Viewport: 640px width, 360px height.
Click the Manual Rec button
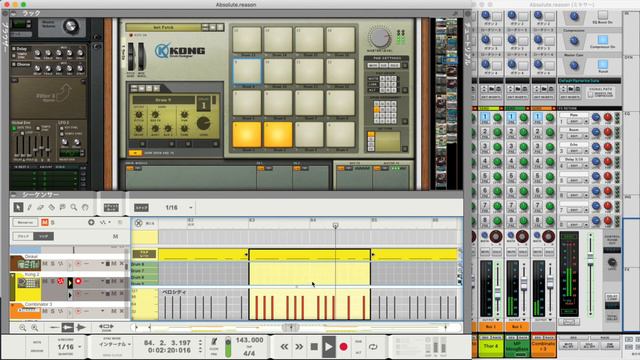(x=25, y=222)
